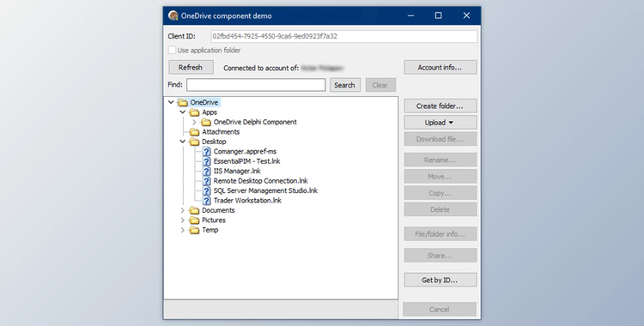Click the Client ID input field
644x326 pixels.
click(x=344, y=36)
